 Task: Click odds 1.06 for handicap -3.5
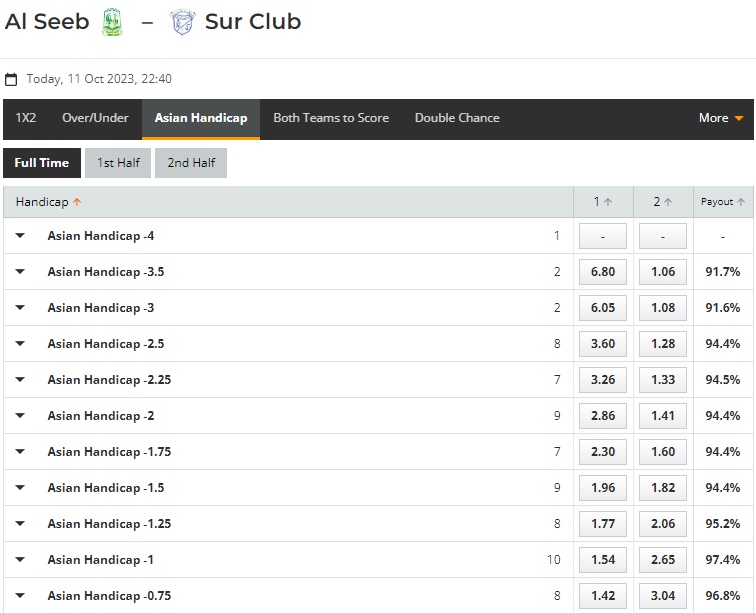[663, 272]
